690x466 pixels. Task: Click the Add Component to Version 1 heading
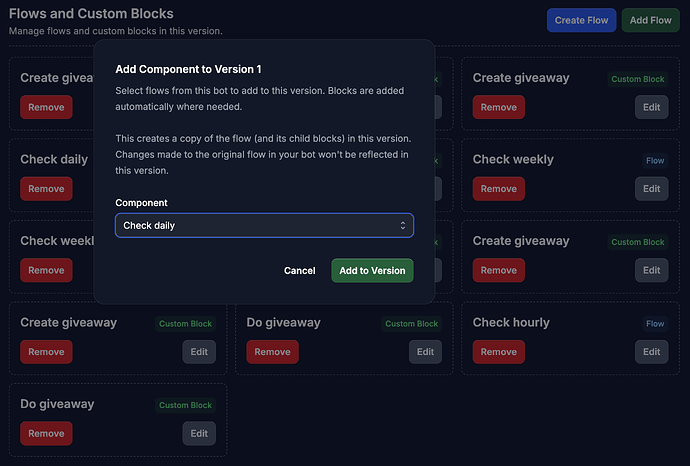(x=188, y=69)
